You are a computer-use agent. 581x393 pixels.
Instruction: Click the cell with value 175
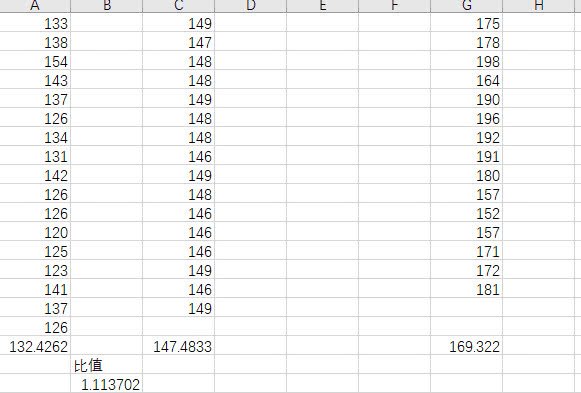467,23
